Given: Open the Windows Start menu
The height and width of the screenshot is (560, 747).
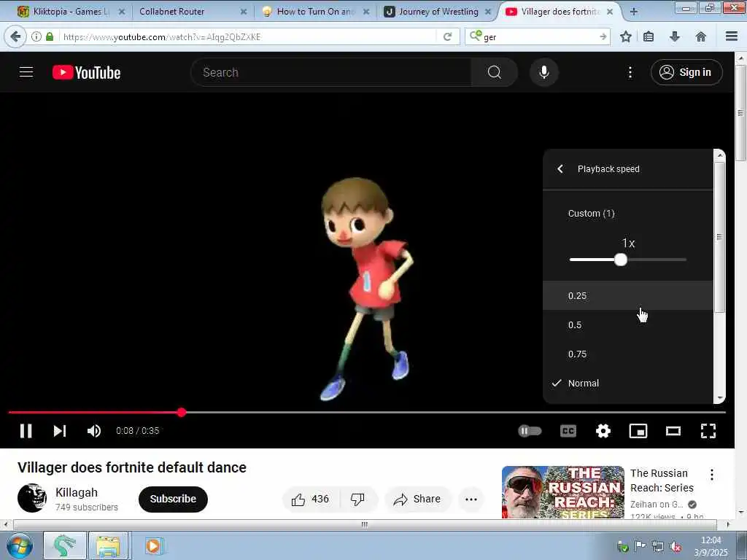Looking at the screenshot, I should coord(20,545).
